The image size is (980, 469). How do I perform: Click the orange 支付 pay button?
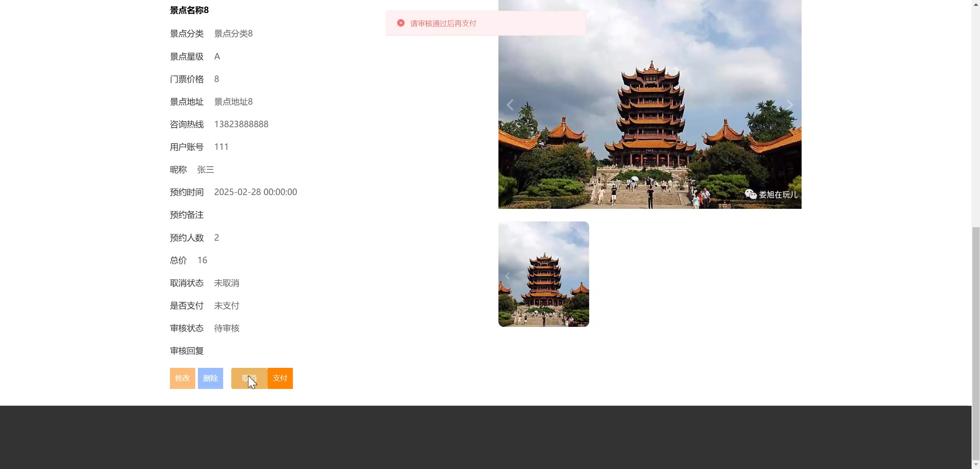point(280,378)
